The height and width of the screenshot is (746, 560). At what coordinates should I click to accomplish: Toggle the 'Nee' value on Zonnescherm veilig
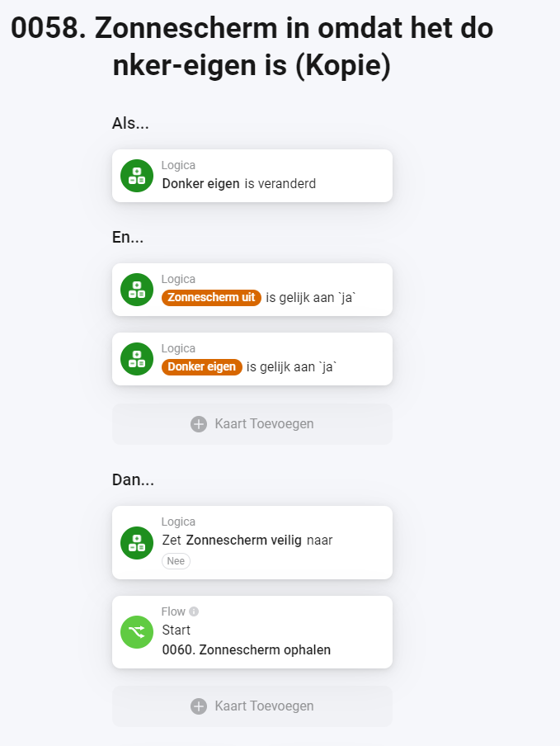click(x=176, y=561)
